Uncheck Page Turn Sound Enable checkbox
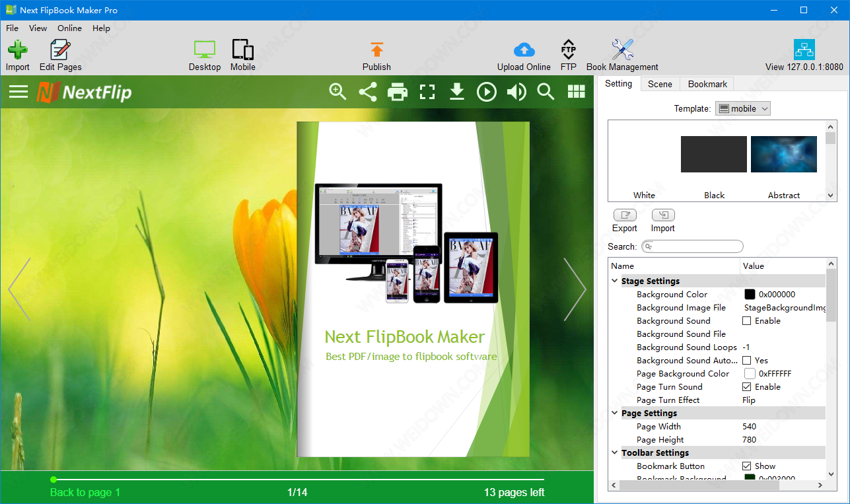The image size is (850, 504). click(x=747, y=387)
